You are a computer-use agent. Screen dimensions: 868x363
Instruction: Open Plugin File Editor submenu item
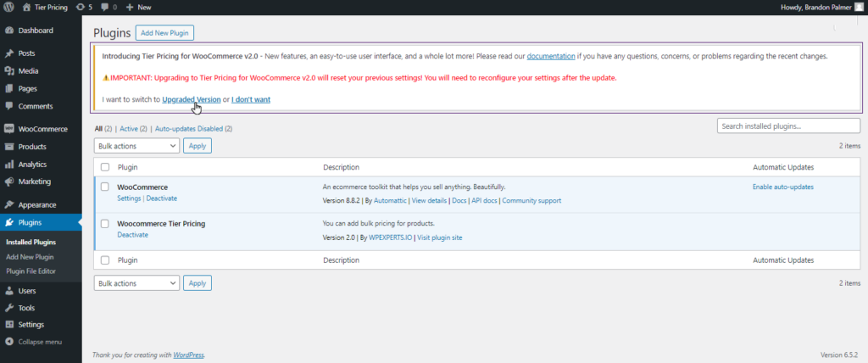tap(31, 271)
